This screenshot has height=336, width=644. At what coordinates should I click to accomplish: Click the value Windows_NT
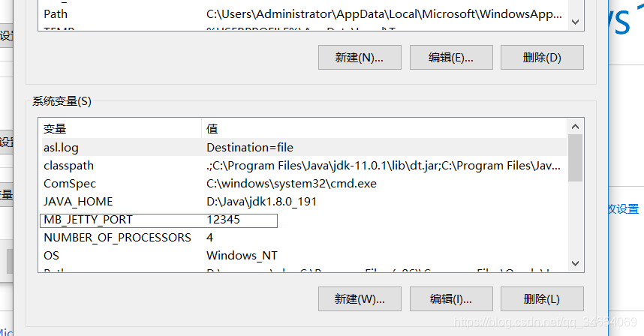[x=242, y=256]
